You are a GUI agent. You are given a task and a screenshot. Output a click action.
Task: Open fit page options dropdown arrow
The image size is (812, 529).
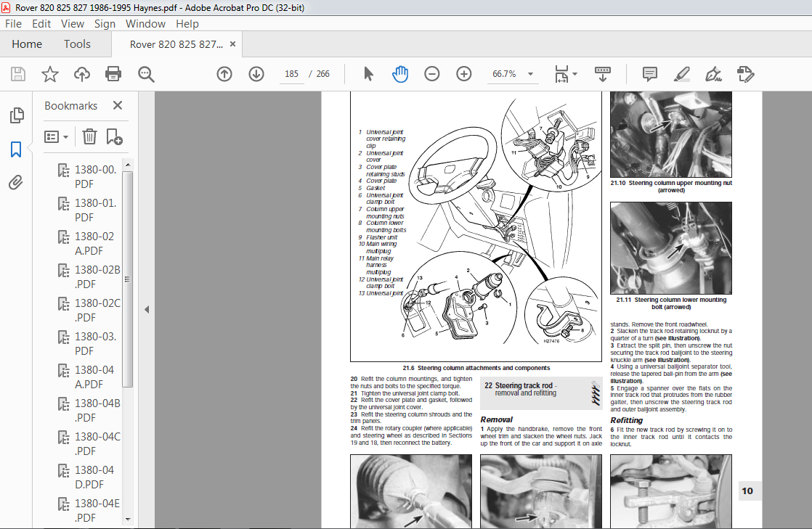(x=575, y=74)
